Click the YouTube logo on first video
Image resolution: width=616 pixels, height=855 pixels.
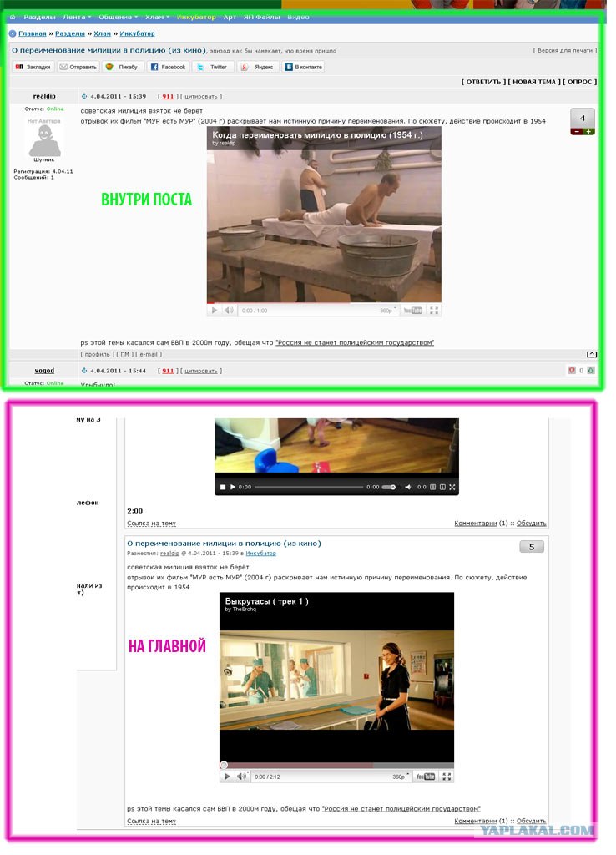(412, 311)
